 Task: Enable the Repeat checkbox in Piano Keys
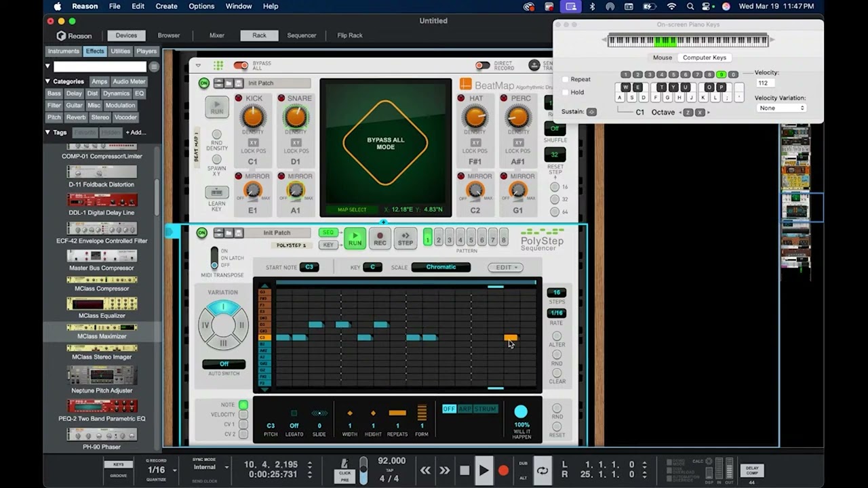566,79
